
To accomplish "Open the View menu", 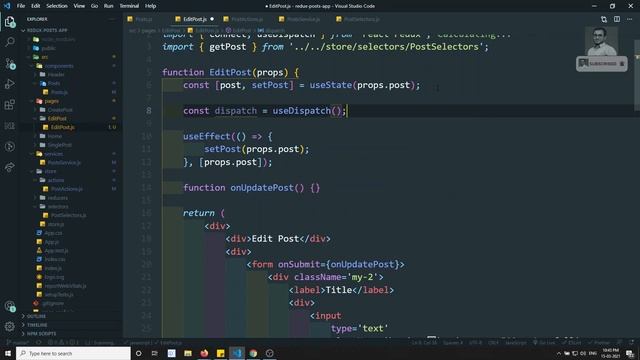I will (79, 6).
